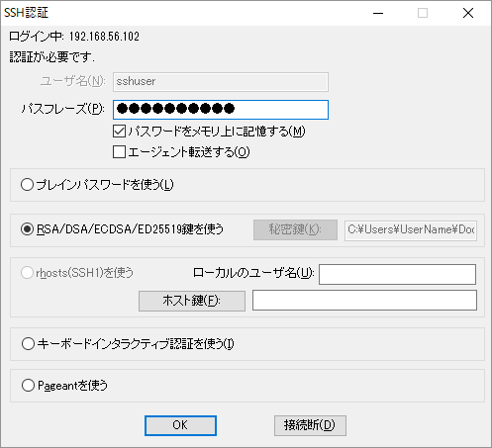Toggle パスワードをメモリ上に記憶する checkbox
This screenshot has height=448, width=492.
tap(119, 132)
